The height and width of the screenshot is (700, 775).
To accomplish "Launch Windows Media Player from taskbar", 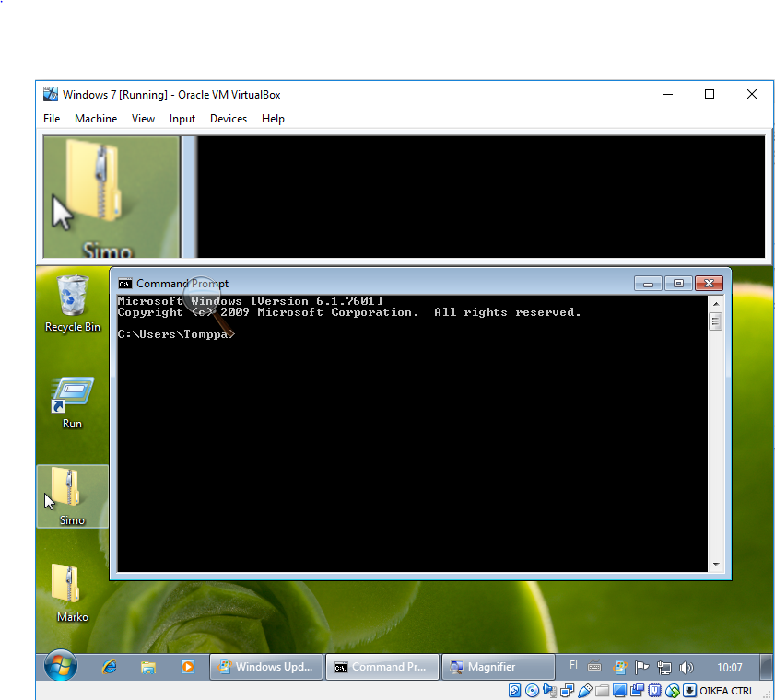I will (x=187, y=667).
